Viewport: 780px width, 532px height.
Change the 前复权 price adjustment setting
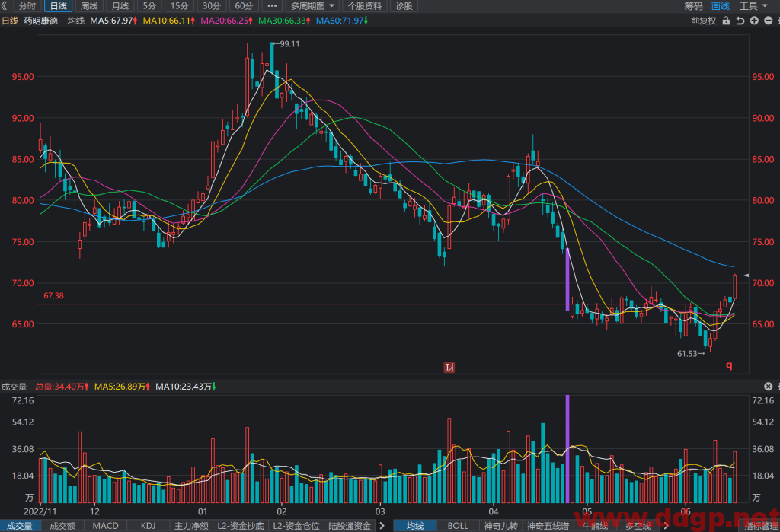(703, 21)
